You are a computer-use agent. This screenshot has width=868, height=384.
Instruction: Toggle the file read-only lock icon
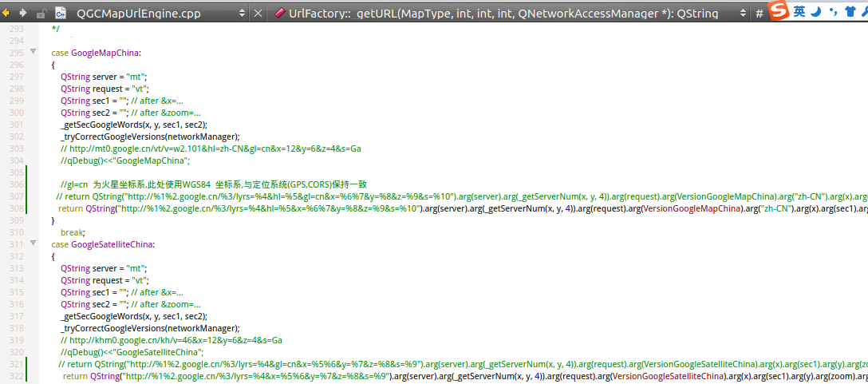[40, 14]
